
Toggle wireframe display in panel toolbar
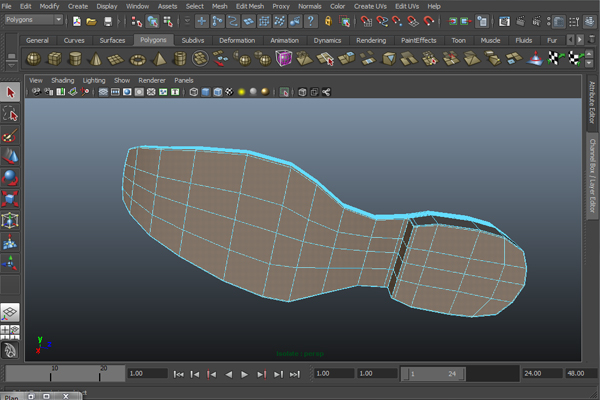coord(194,92)
